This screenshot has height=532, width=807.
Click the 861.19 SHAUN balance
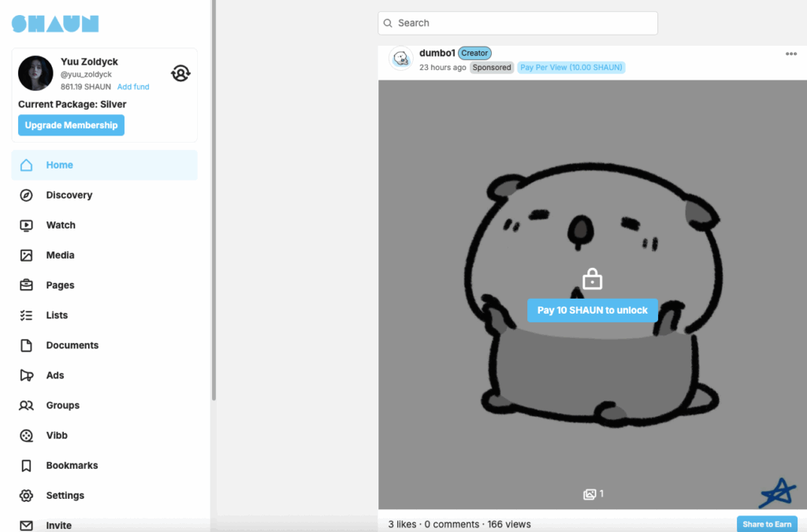[86, 87]
